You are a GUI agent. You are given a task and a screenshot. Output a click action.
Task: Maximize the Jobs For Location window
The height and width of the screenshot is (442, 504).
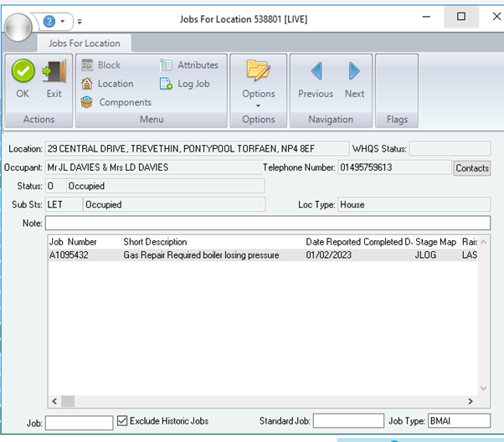461,17
